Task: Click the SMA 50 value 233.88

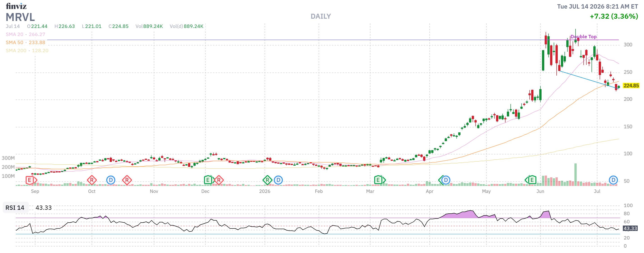Action: coord(37,43)
